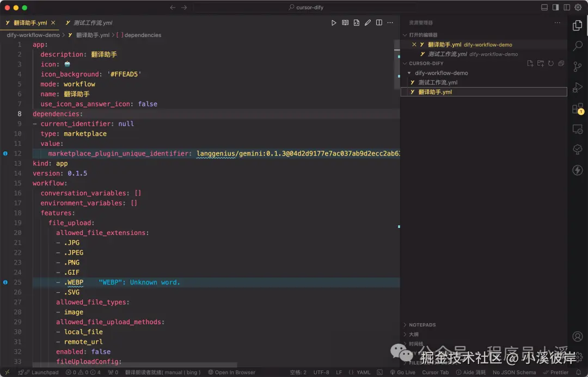Open the Source Control view

(578, 67)
